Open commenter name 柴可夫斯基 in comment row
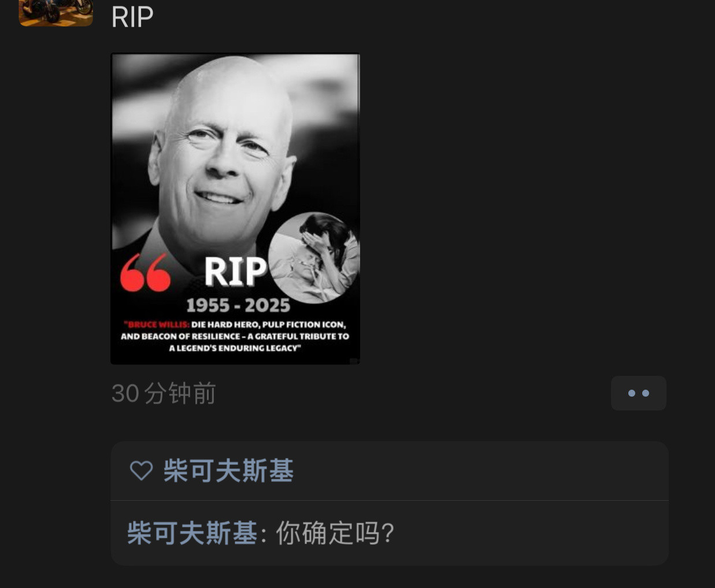The width and height of the screenshot is (715, 588). pyautogui.click(x=192, y=532)
